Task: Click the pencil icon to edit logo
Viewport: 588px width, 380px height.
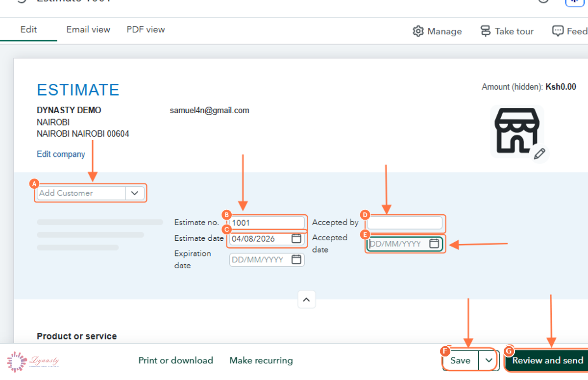Action: tap(539, 153)
